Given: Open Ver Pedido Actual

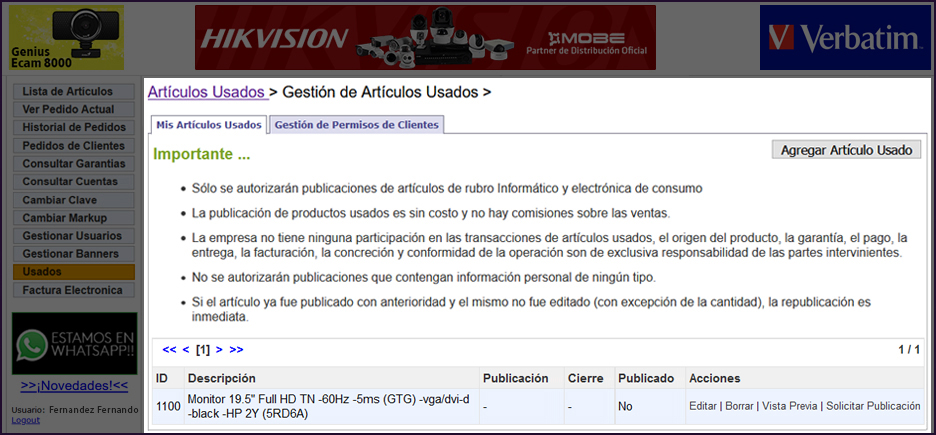Looking at the screenshot, I should click(74, 109).
